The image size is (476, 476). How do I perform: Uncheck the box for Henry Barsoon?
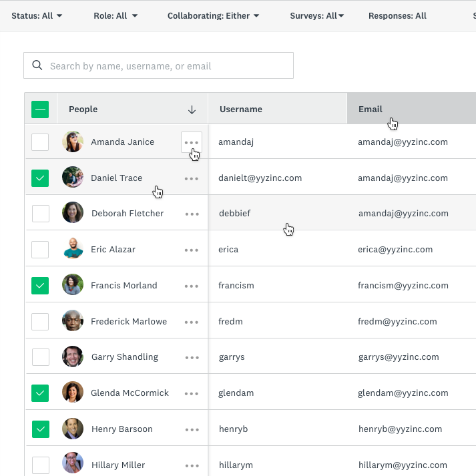point(41,429)
